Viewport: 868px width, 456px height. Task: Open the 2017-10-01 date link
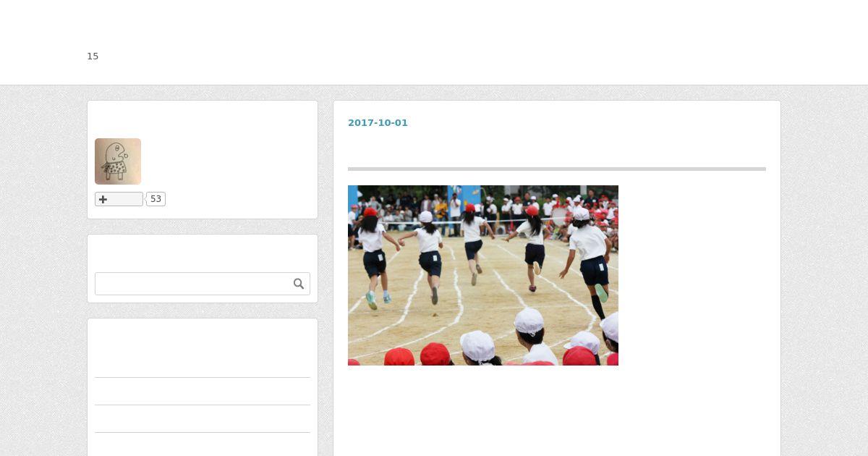pyautogui.click(x=378, y=123)
